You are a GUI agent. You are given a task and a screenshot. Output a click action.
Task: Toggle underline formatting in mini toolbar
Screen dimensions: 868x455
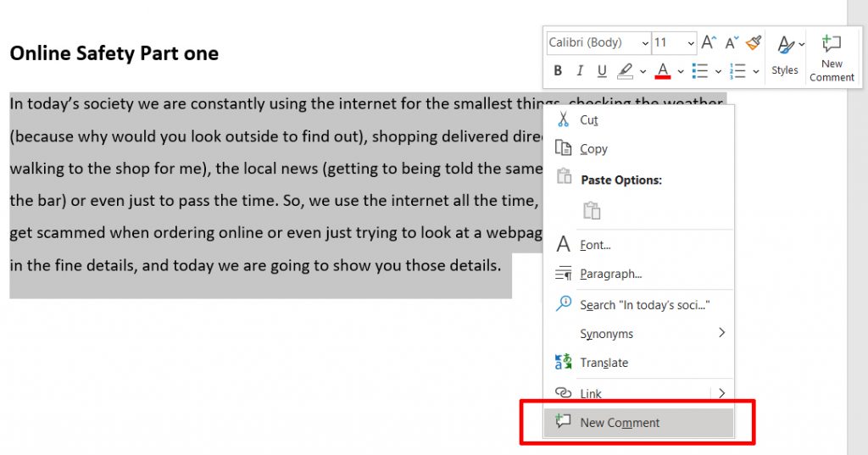point(602,71)
